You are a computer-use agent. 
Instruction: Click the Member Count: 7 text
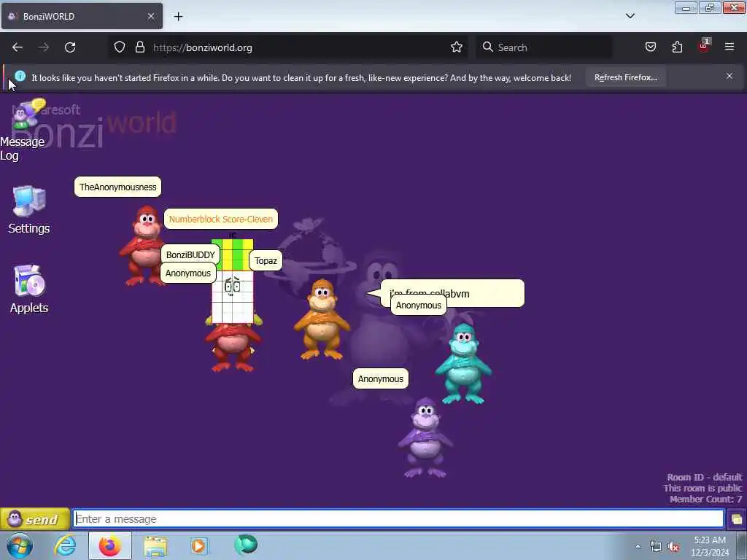coord(705,499)
